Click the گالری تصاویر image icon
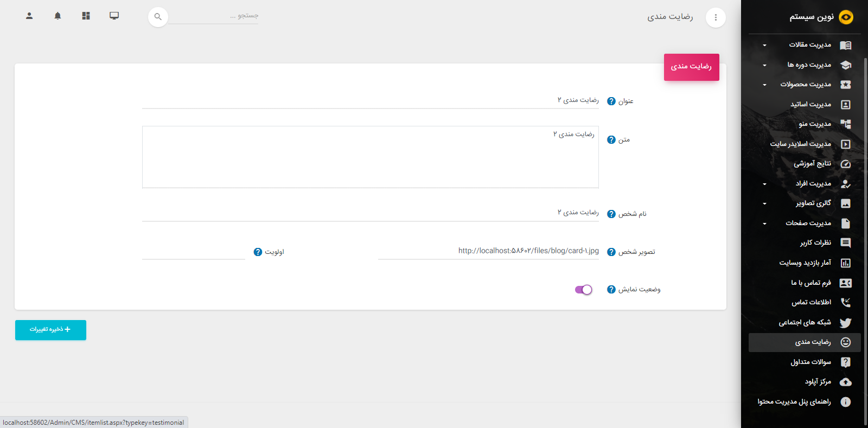Image resolution: width=868 pixels, height=428 pixels. tap(845, 203)
